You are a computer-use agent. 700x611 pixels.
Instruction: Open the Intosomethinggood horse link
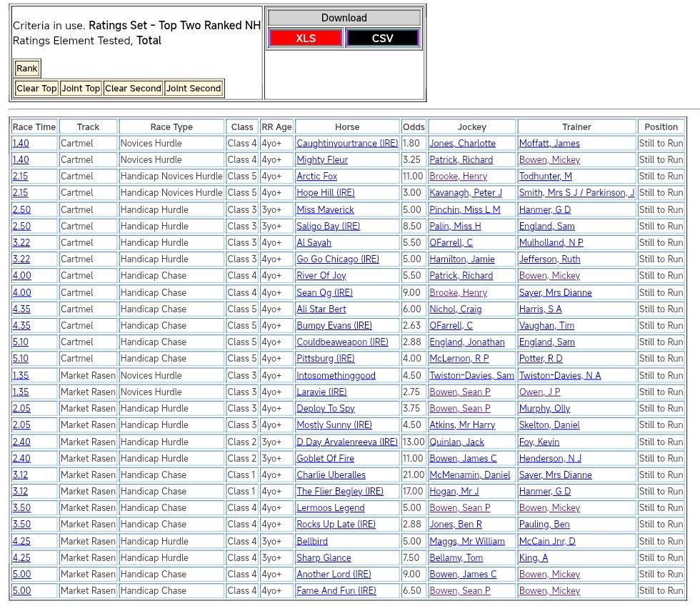[x=336, y=376]
